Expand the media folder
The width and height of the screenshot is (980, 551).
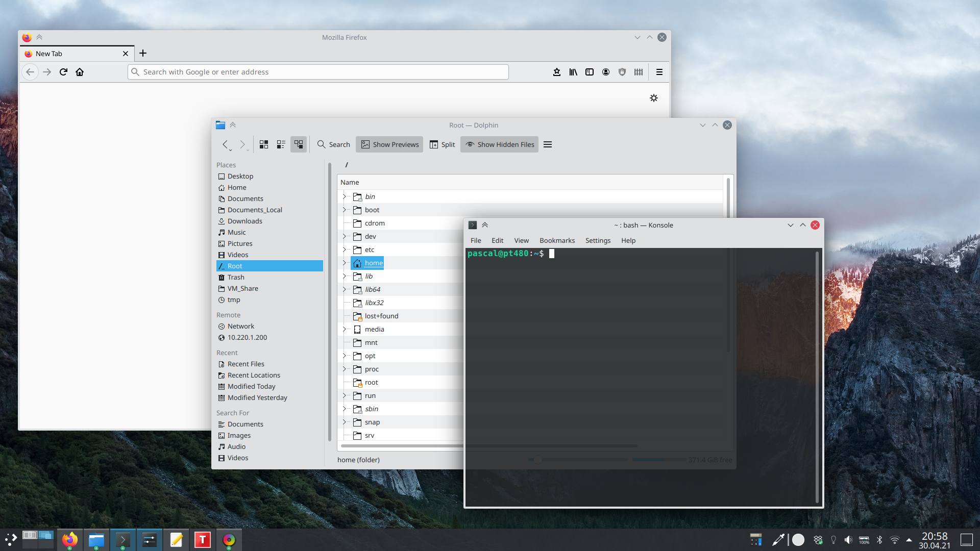point(345,329)
